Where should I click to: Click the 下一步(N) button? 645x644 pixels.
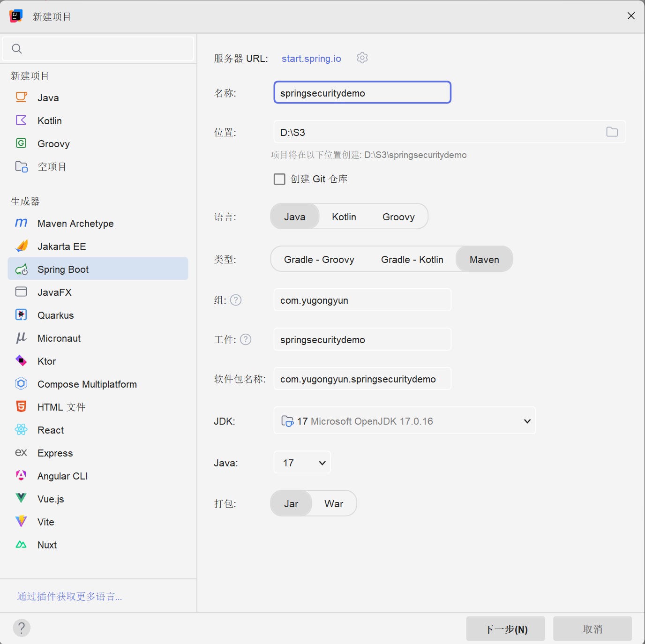click(x=505, y=629)
